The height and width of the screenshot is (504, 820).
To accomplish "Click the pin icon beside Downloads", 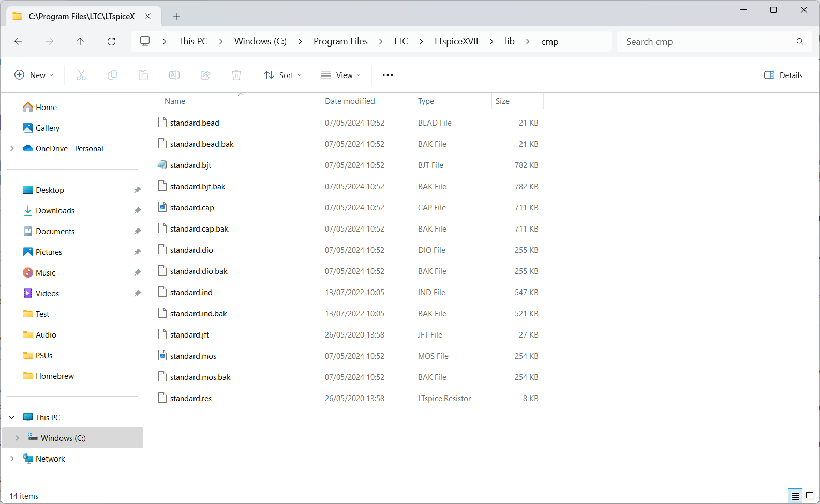I will 137,211.
